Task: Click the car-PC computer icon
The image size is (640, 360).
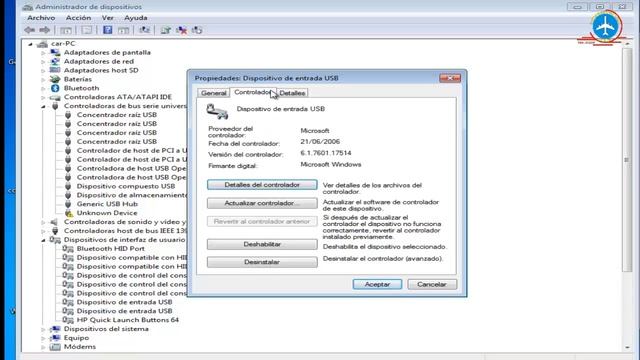Action: (42, 44)
